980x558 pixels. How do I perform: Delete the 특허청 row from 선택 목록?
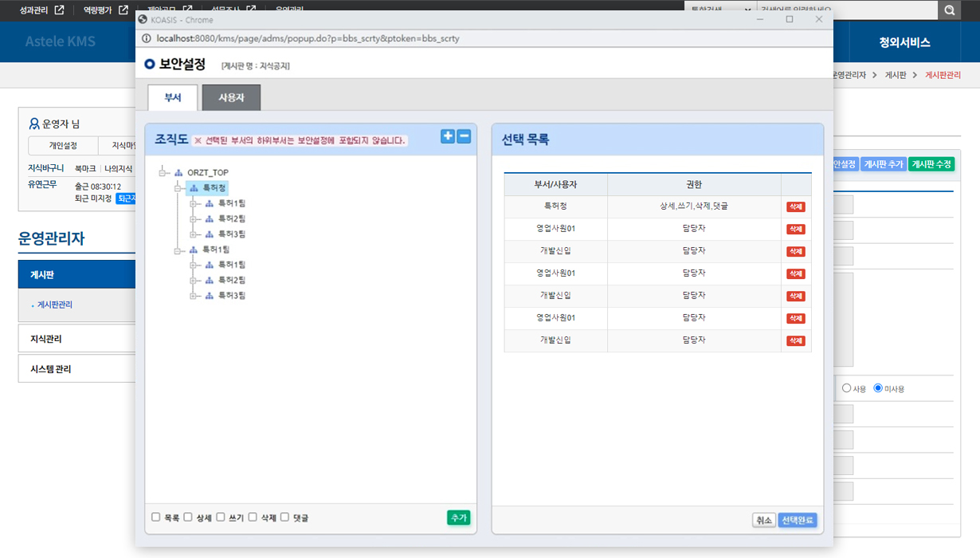(795, 207)
